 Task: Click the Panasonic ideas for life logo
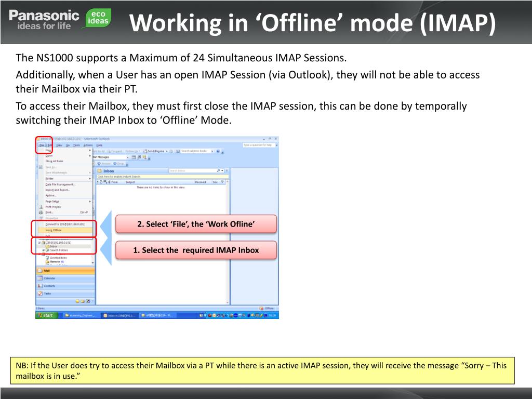(x=44, y=20)
